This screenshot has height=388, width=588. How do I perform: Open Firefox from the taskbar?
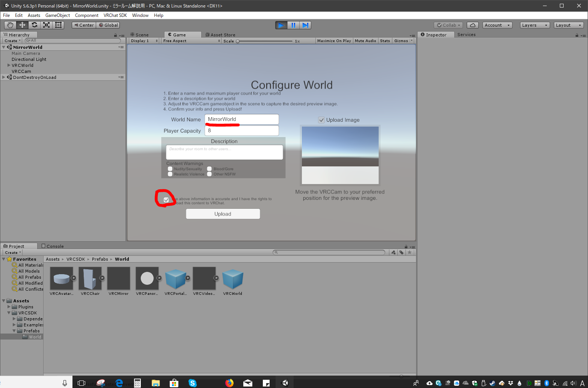tap(229, 383)
